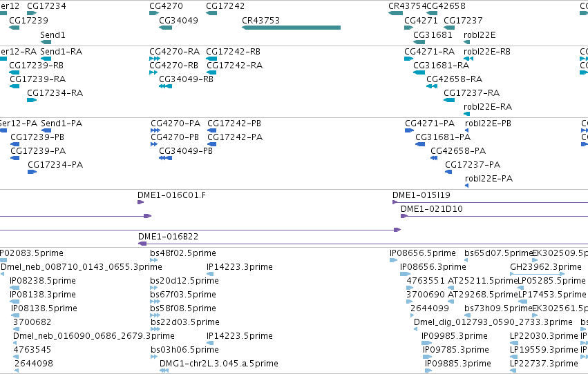
Task: Select the CG17242-RB transcript
Action: click(233, 51)
